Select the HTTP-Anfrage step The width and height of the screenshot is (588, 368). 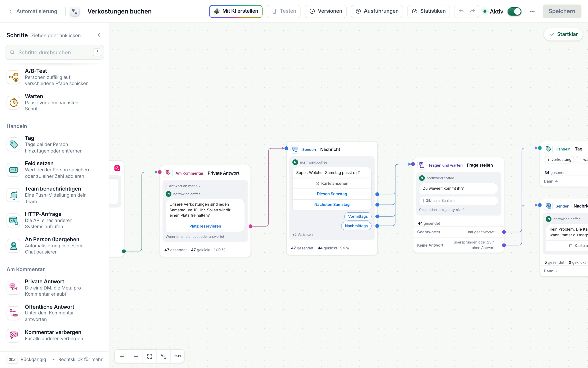pos(55,220)
